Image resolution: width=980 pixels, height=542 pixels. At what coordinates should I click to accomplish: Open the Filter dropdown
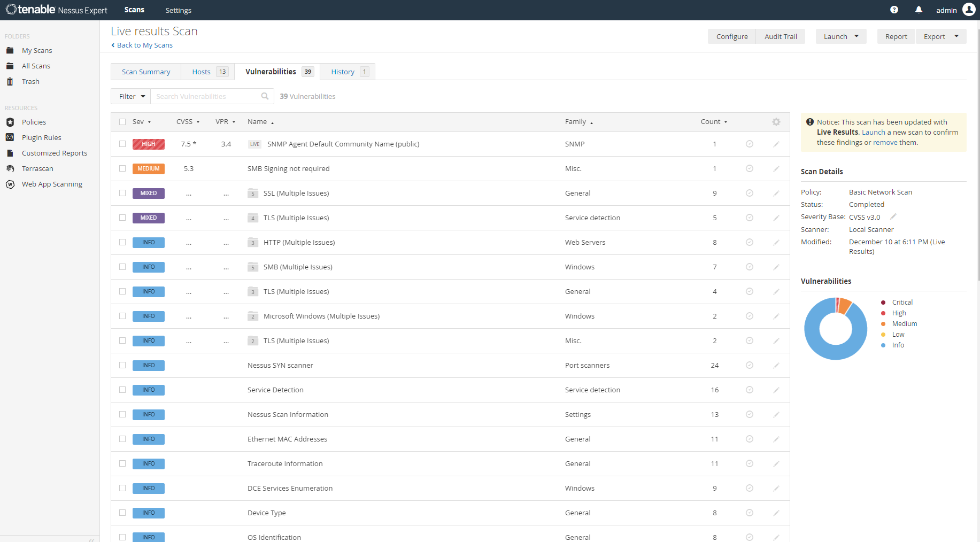pyautogui.click(x=131, y=96)
